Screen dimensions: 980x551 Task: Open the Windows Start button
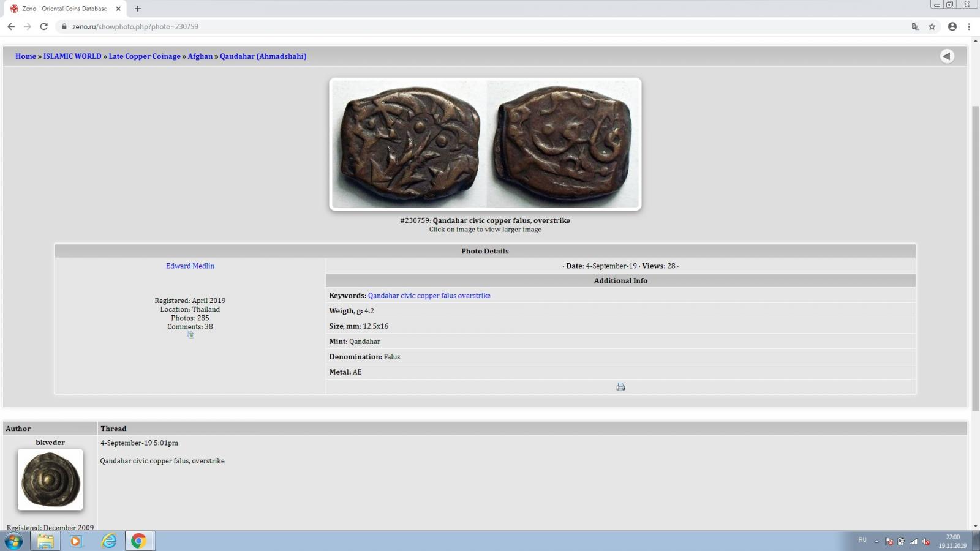(13, 541)
